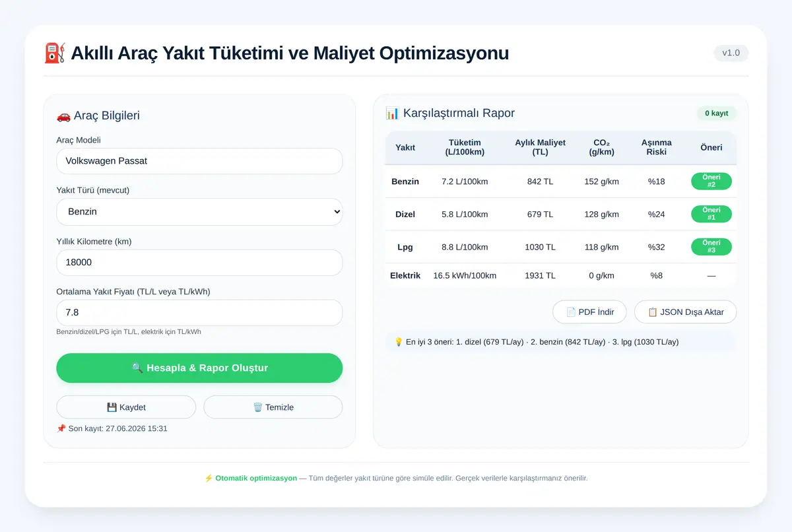792x532 pixels.
Task: Select the Lpg row label
Action: pyautogui.click(x=405, y=247)
